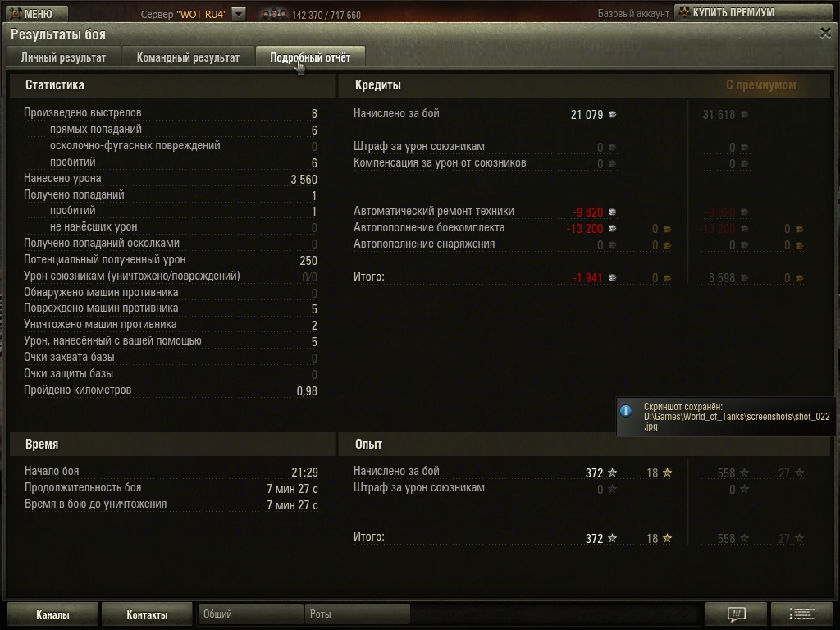Close the Результаты боя window

pyautogui.click(x=825, y=33)
